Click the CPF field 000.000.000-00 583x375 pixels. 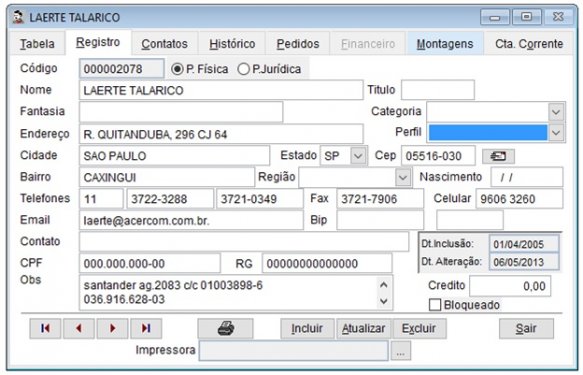click(x=149, y=264)
